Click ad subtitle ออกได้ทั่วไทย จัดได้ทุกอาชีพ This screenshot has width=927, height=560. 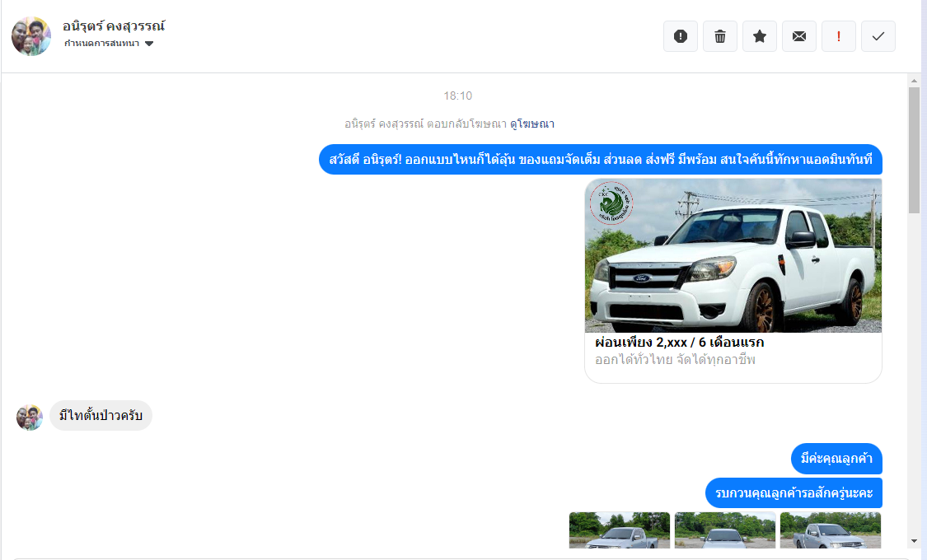[675, 360]
